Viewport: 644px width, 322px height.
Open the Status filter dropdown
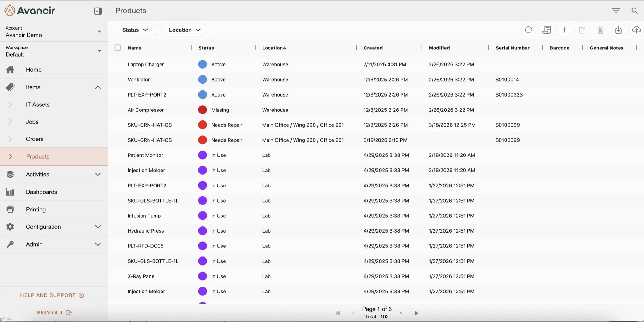pos(135,30)
